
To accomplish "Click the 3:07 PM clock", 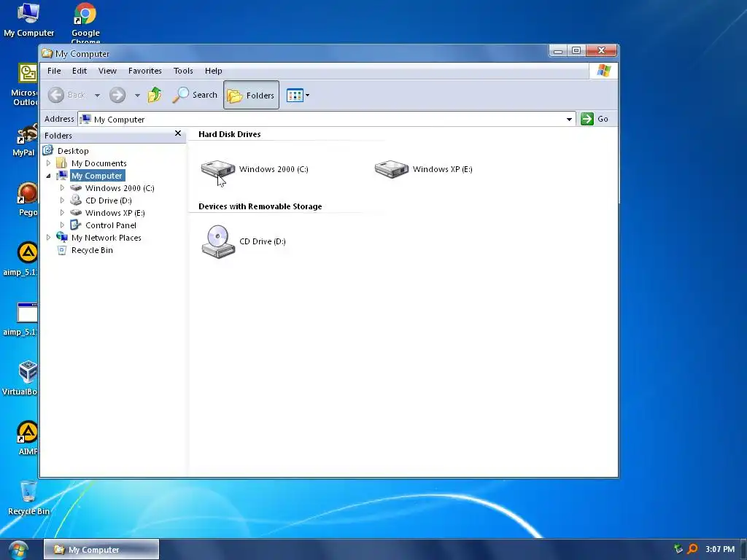I will (x=720, y=549).
